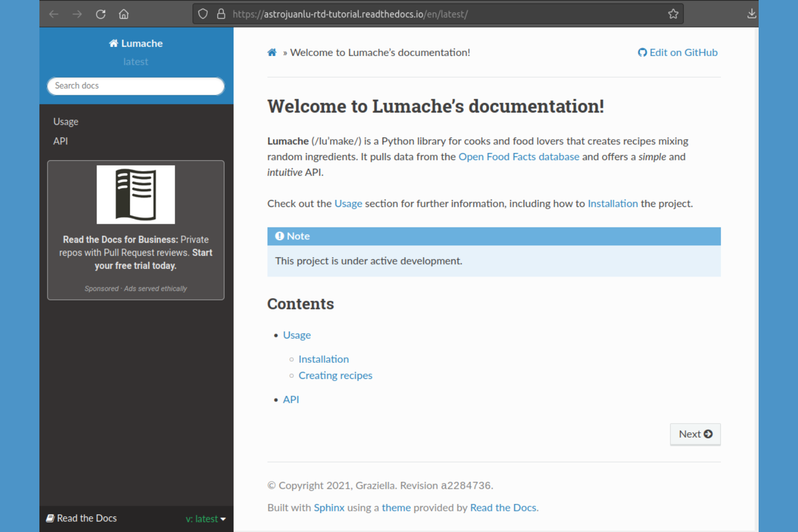Open the Open Food Facts database link
The image size is (798, 532).
point(519,156)
